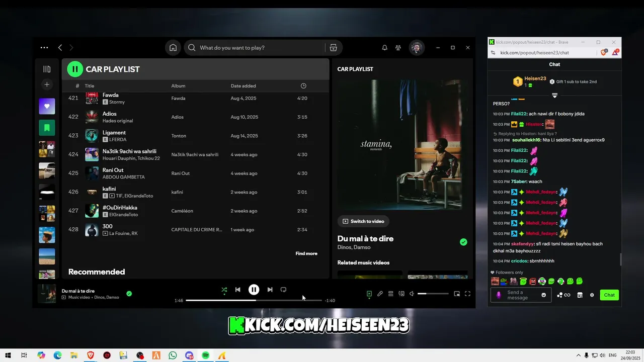This screenshot has height=362, width=644.
Task: Open Spotify from the Windows taskbar
Action: (205, 355)
